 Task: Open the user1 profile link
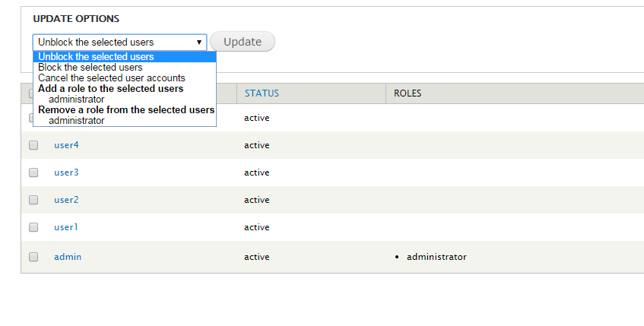(65, 227)
